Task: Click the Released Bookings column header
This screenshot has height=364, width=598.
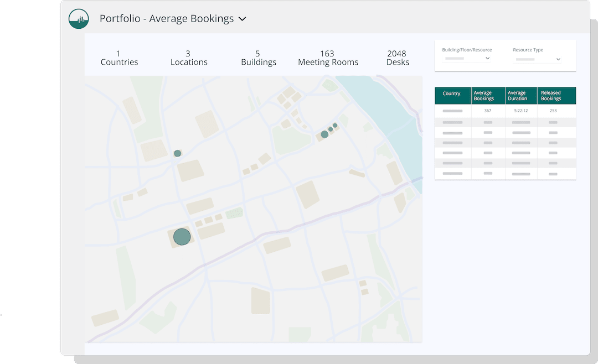Action: (x=556, y=95)
